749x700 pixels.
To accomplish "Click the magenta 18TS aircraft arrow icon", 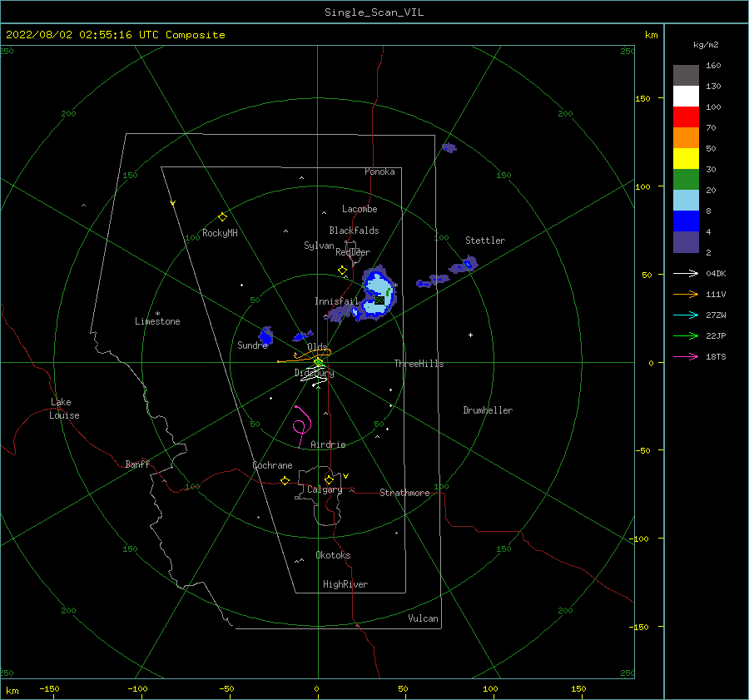I will (x=686, y=356).
